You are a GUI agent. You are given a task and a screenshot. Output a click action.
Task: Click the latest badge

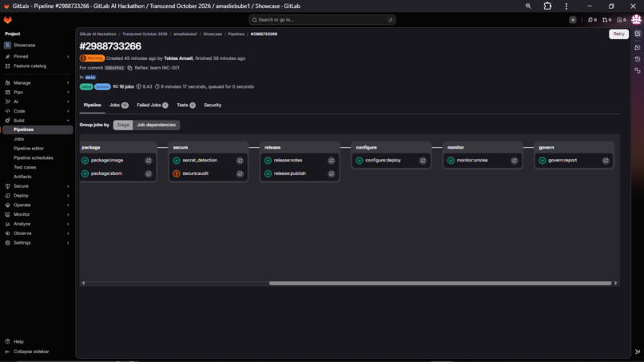click(86, 87)
